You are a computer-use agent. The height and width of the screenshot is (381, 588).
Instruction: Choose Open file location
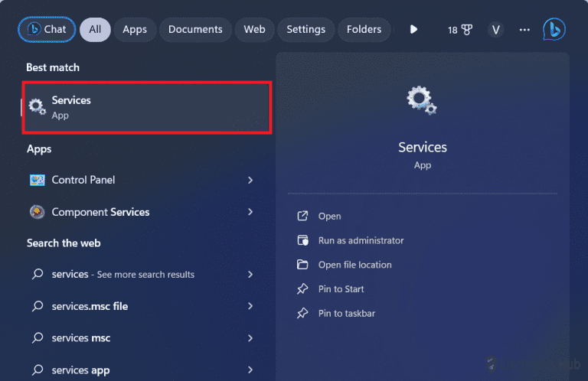pos(354,265)
